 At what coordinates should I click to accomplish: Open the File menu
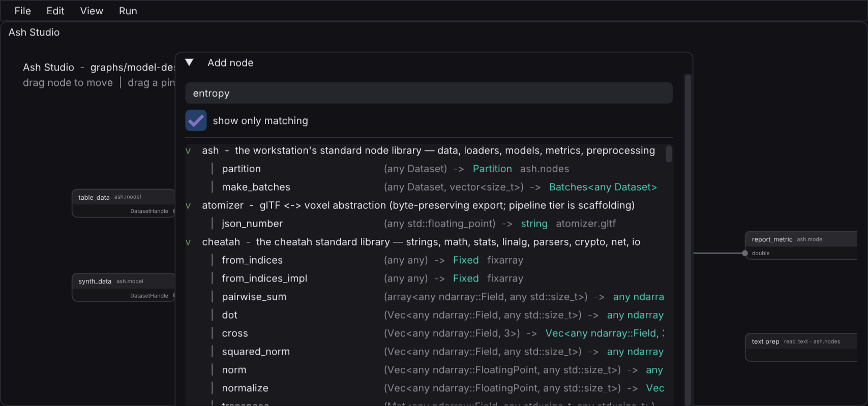(x=22, y=11)
